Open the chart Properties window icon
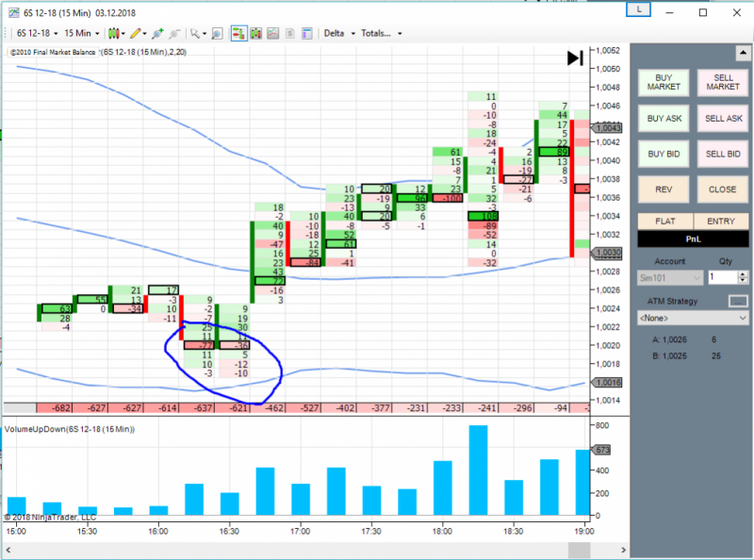 click(x=307, y=33)
